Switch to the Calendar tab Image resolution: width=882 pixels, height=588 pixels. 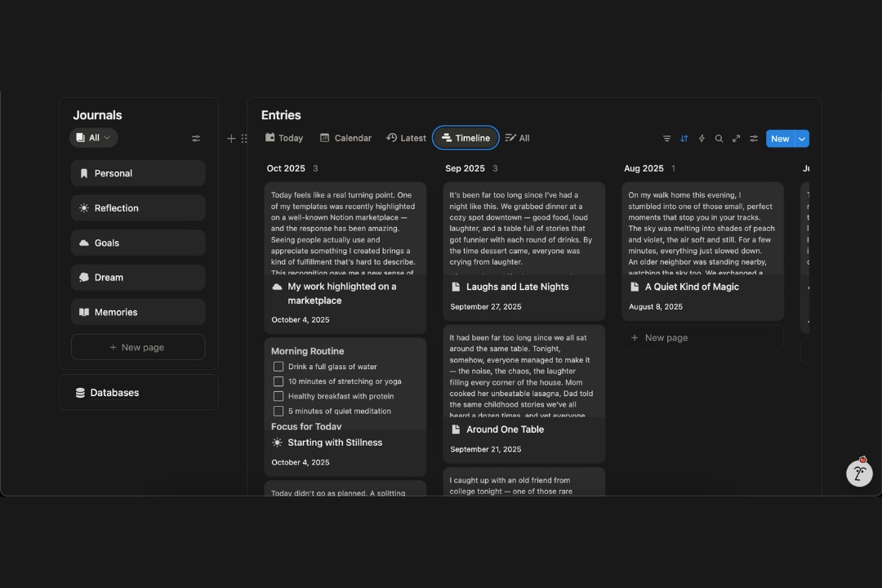[x=345, y=138]
